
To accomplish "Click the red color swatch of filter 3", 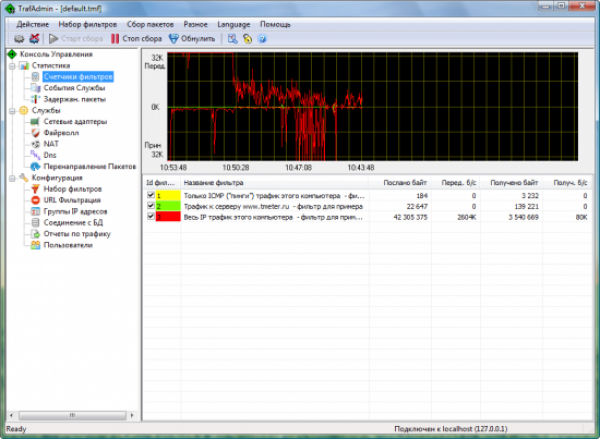I will tap(168, 216).
